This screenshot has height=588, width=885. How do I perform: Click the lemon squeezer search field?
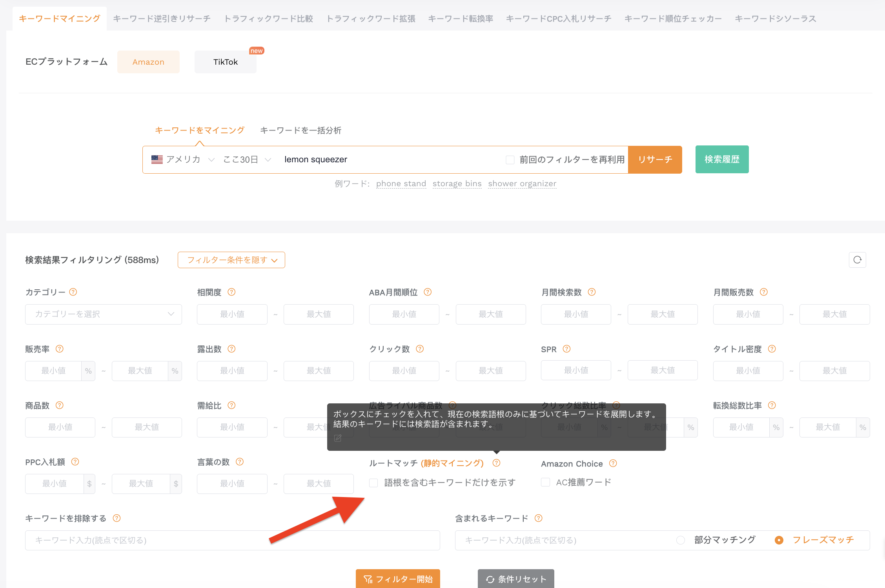[388, 160]
